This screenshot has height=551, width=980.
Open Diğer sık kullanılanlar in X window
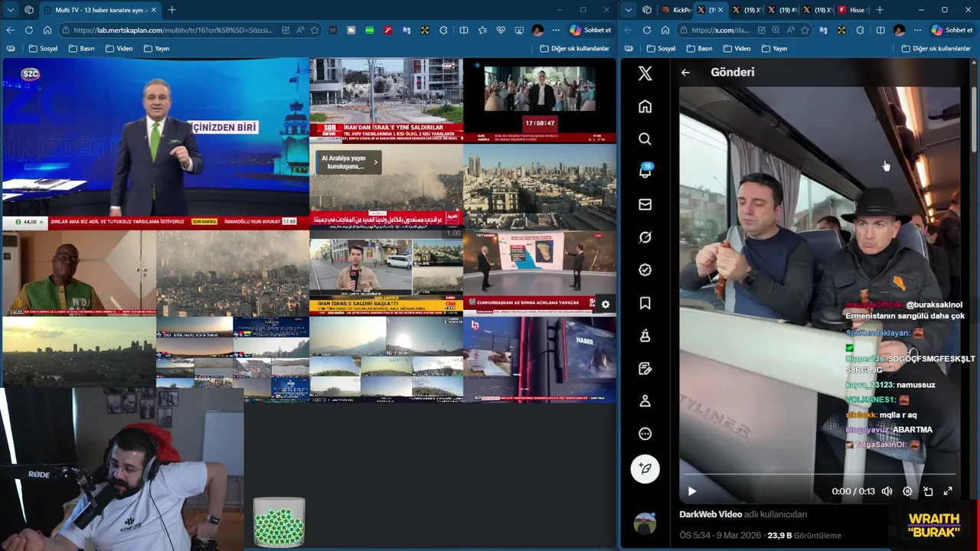(936, 48)
